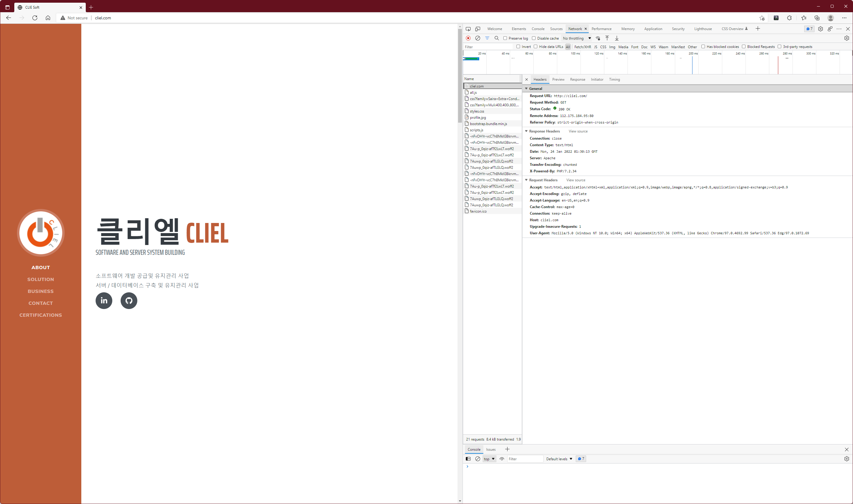This screenshot has width=853, height=504.
Task: Open the GitHub profile round icon
Action: point(129,301)
